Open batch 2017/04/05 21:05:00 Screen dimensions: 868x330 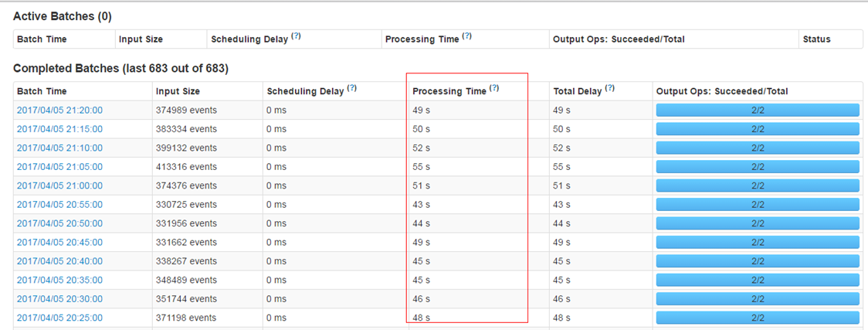click(x=59, y=167)
